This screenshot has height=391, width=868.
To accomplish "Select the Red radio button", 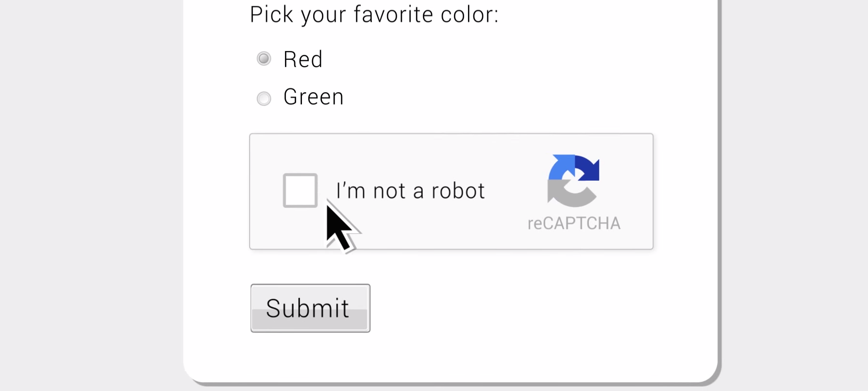I will pos(264,59).
